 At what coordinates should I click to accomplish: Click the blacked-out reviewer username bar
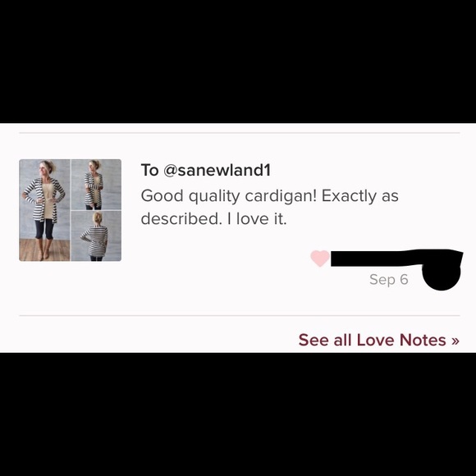click(x=396, y=258)
